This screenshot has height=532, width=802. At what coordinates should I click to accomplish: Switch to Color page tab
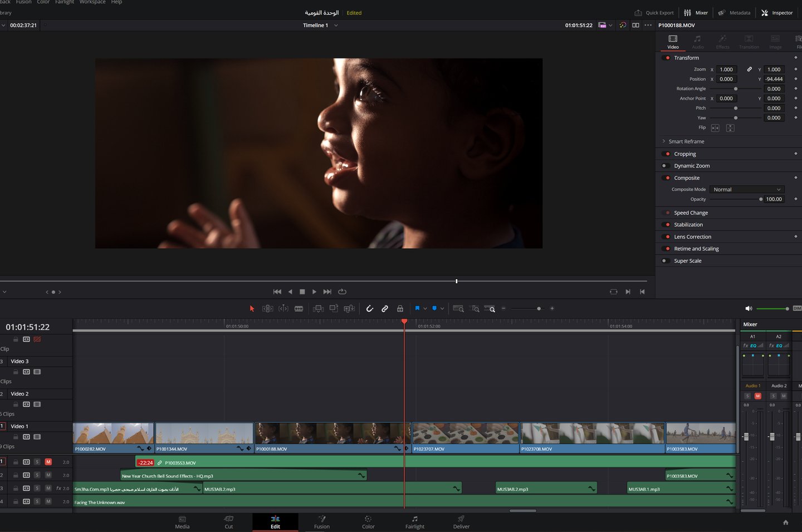(368, 522)
